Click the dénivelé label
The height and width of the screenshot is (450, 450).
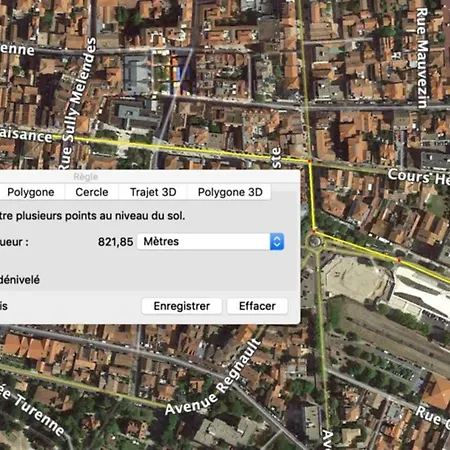20,280
